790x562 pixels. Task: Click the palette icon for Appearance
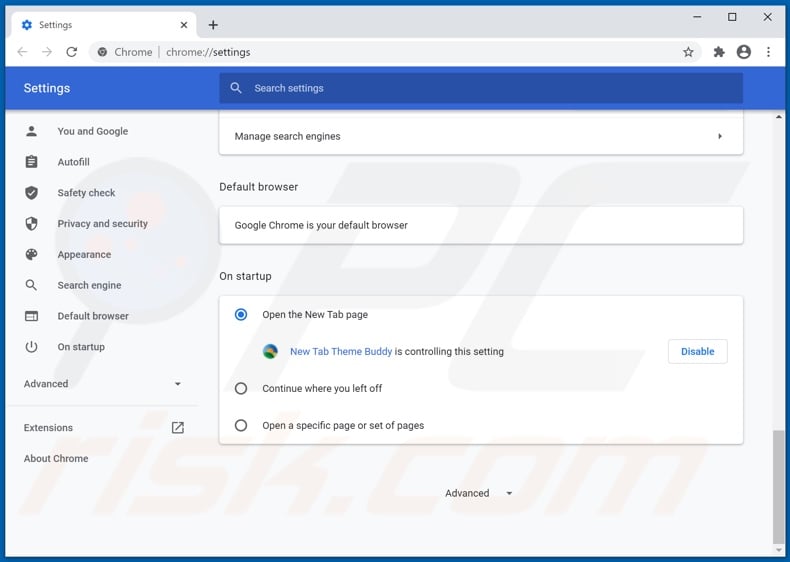click(31, 254)
